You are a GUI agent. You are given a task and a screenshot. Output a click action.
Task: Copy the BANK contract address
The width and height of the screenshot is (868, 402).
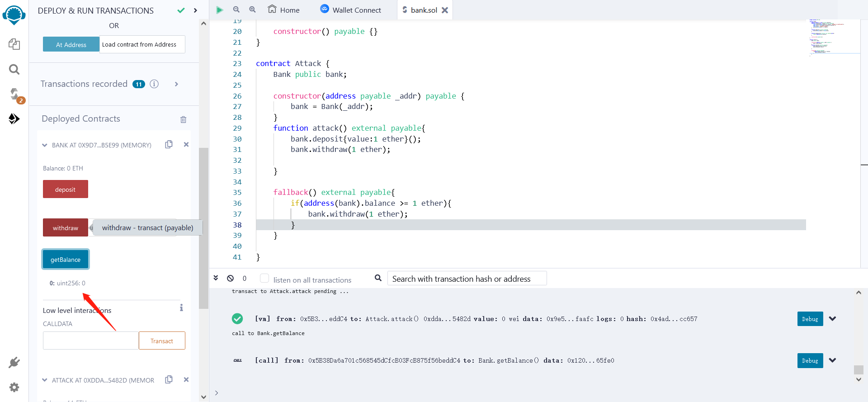pos(169,144)
